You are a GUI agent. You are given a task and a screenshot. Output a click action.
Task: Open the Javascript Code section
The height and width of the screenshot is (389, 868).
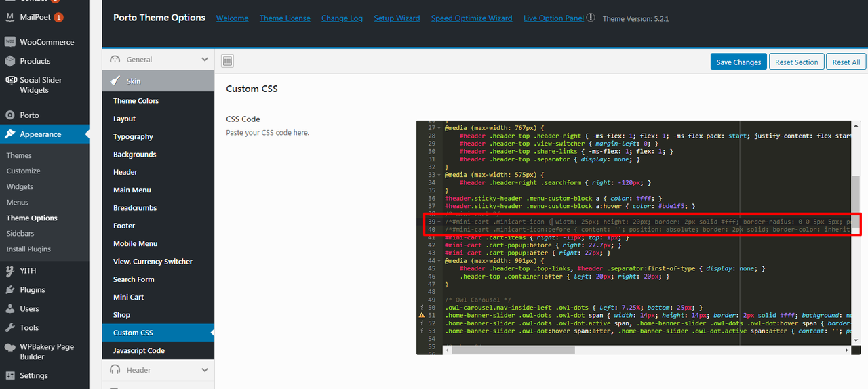pos(139,350)
